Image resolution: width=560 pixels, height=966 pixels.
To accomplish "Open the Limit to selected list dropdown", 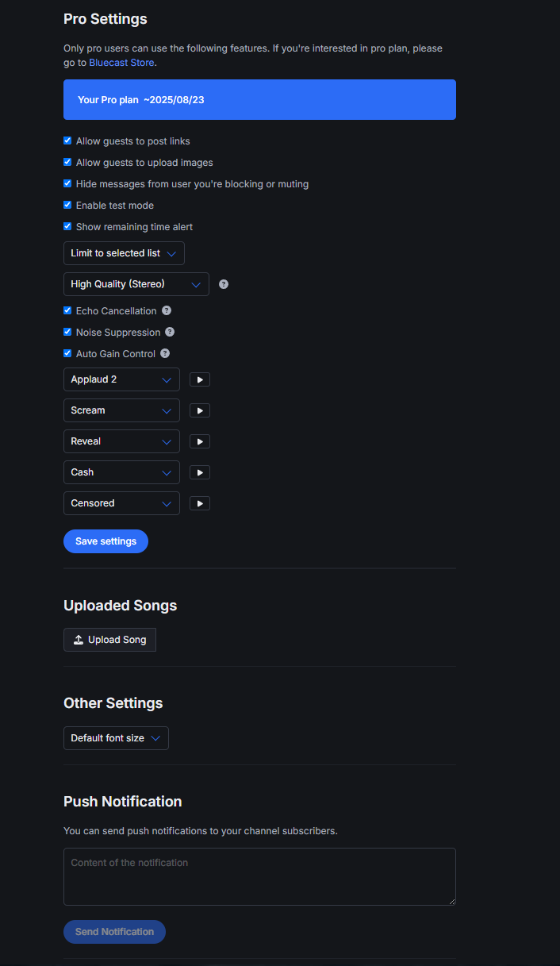I will coord(124,253).
